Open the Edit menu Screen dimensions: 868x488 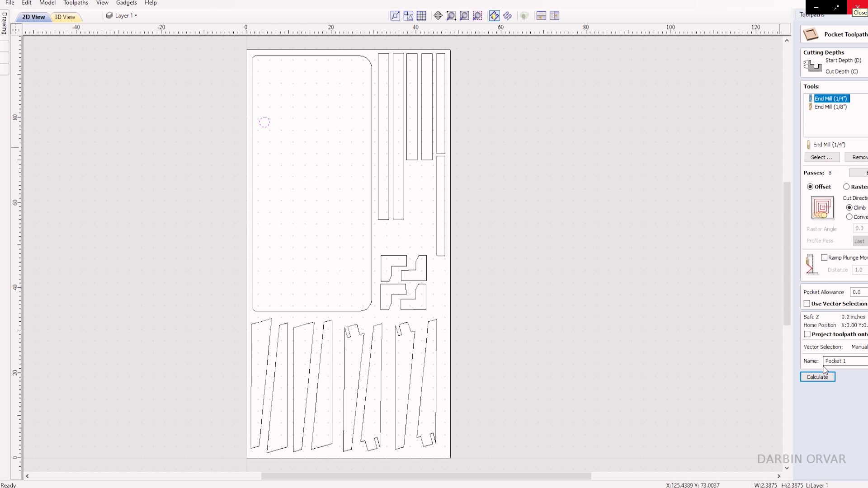[27, 3]
